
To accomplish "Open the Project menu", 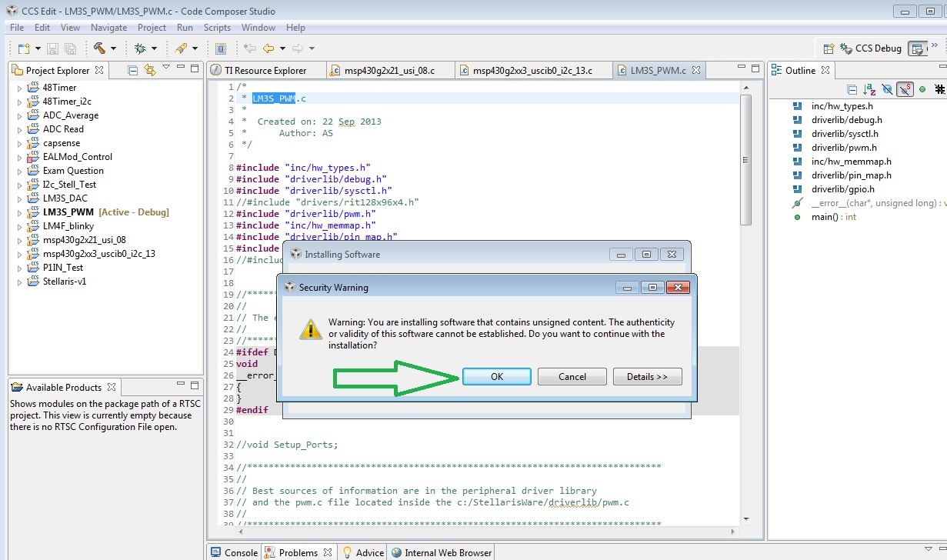I will point(152,28).
